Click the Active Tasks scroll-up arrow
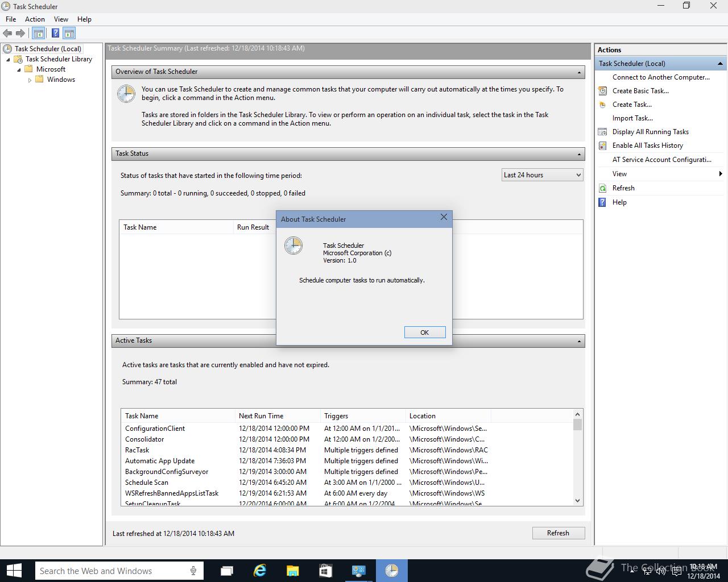The width and height of the screenshot is (728, 582). pos(577,414)
